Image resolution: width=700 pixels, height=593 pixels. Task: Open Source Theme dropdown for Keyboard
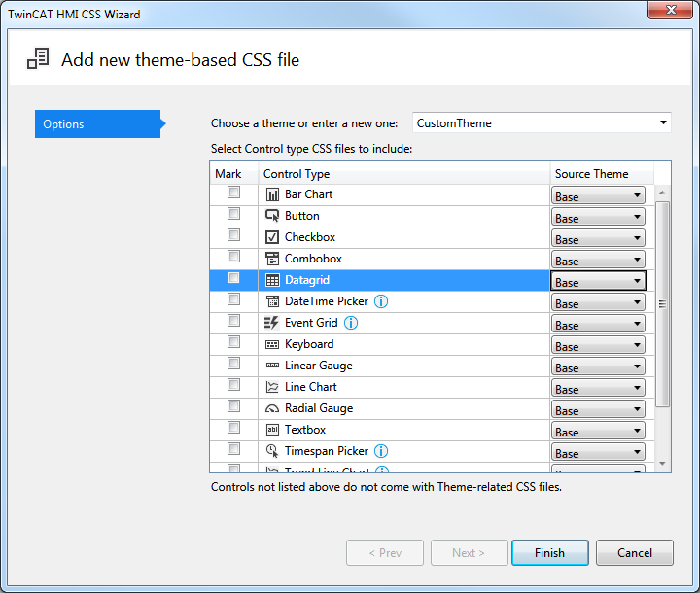click(598, 345)
